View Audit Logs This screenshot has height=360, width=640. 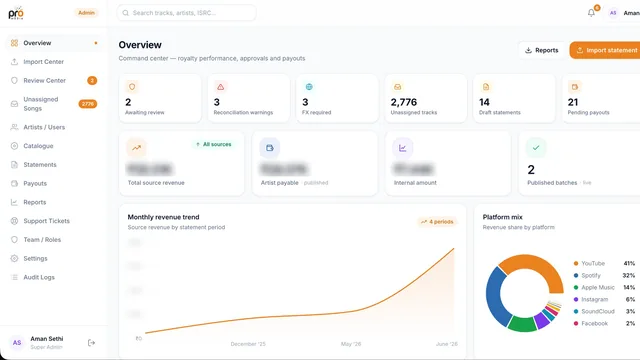(x=54, y=277)
